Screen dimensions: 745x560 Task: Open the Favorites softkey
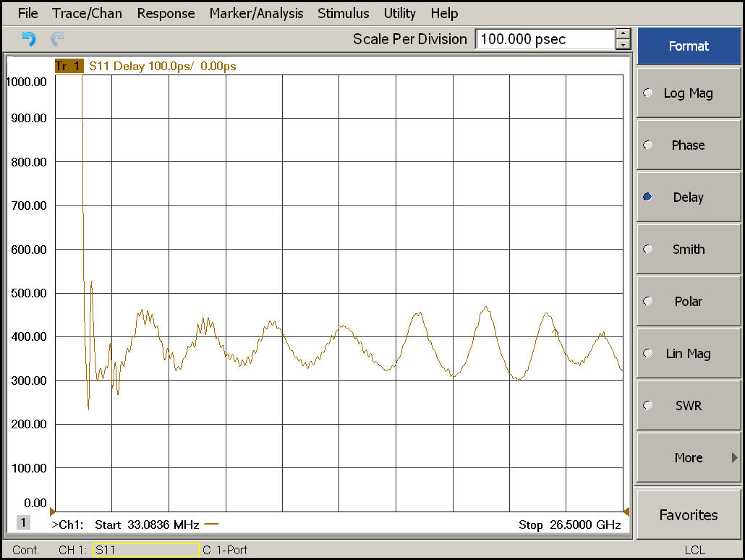coord(689,515)
